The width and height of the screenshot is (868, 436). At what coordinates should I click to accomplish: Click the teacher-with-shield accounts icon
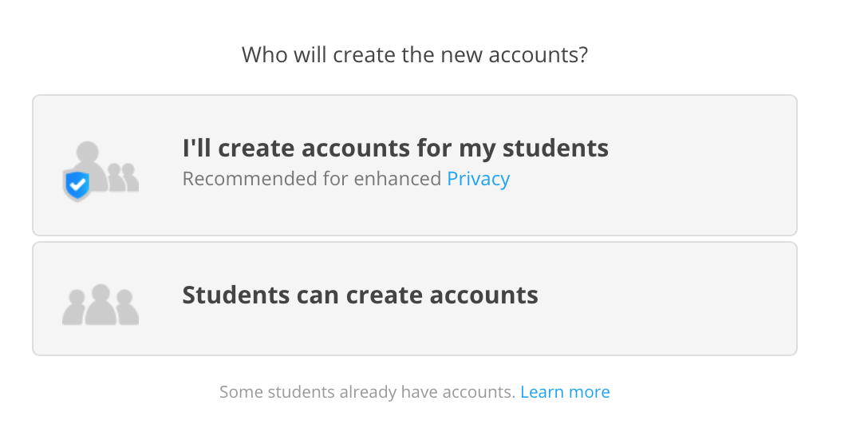(x=101, y=171)
